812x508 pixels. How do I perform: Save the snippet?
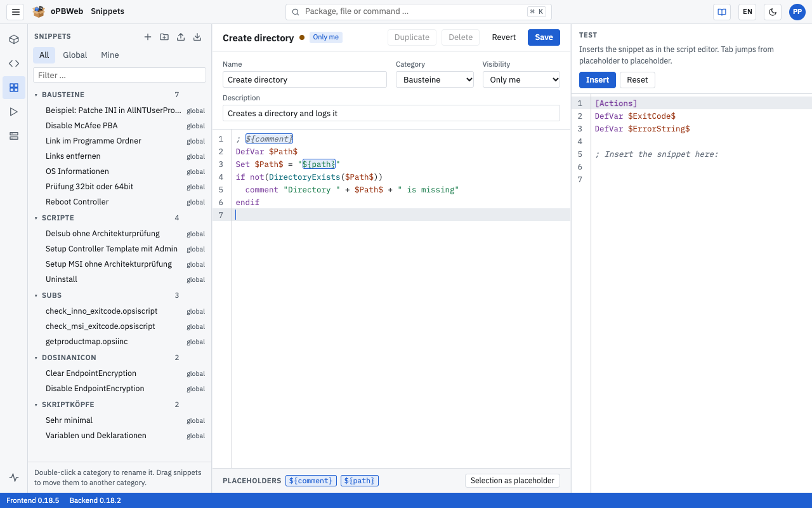544,37
